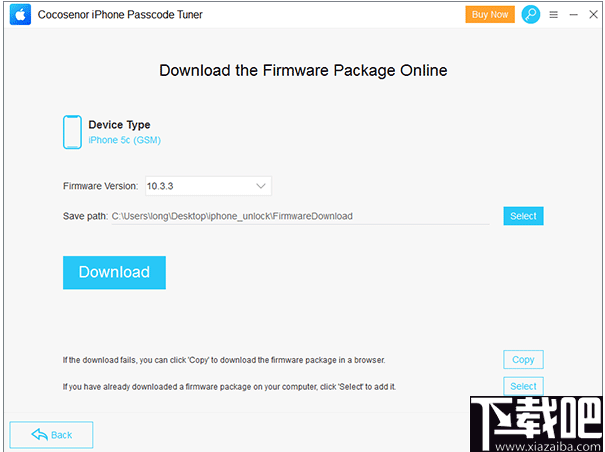This screenshot has width=605, height=452.
Task: Go Back to previous step
Action: point(51,435)
